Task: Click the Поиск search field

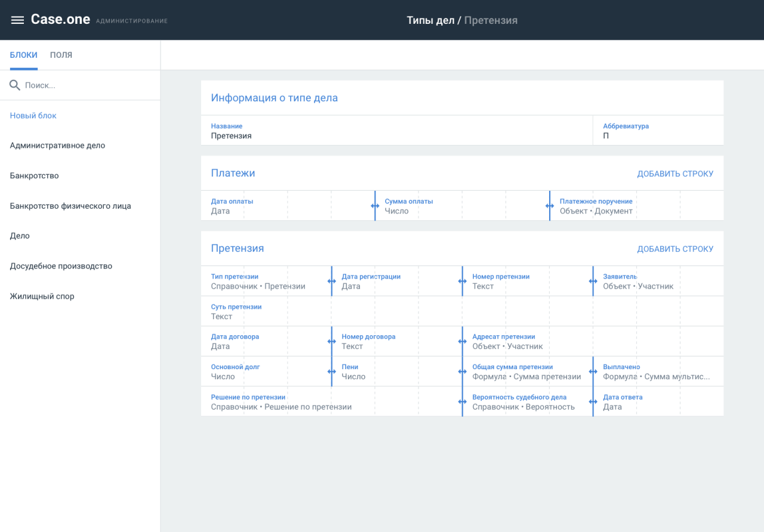Action: [x=80, y=85]
